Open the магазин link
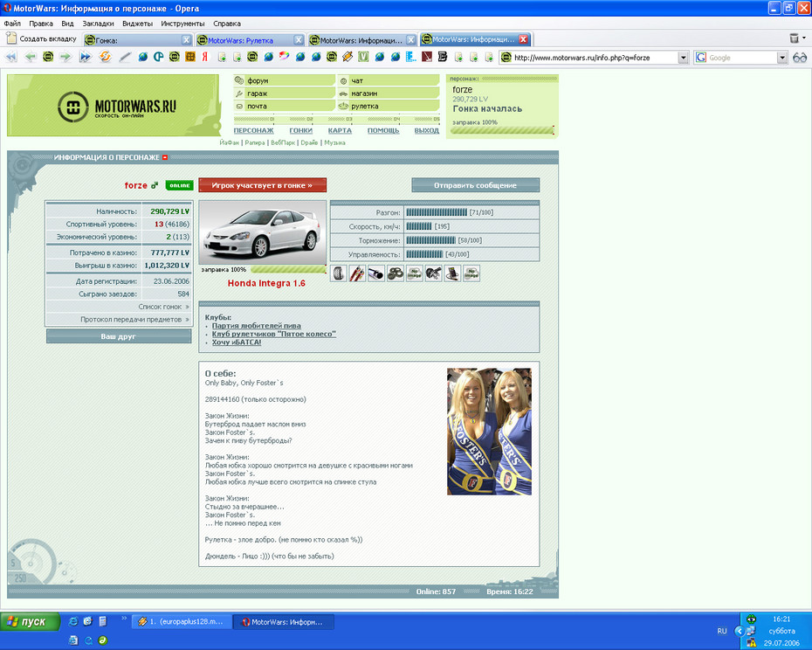Image resolution: width=812 pixels, height=650 pixels. coord(389,93)
